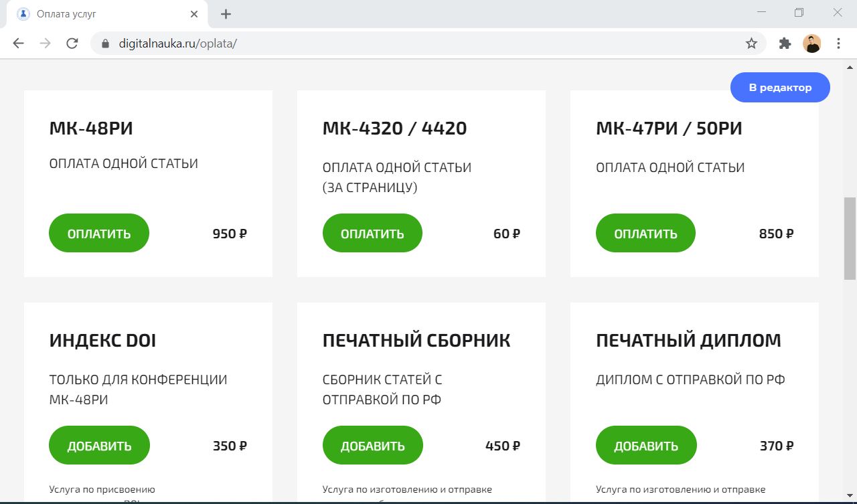Screen dimensions: 857x504
Task: Click ДОБАВИТЬ for ПЕЧАТНЫЙ СБОРНИК
Action: point(373,446)
